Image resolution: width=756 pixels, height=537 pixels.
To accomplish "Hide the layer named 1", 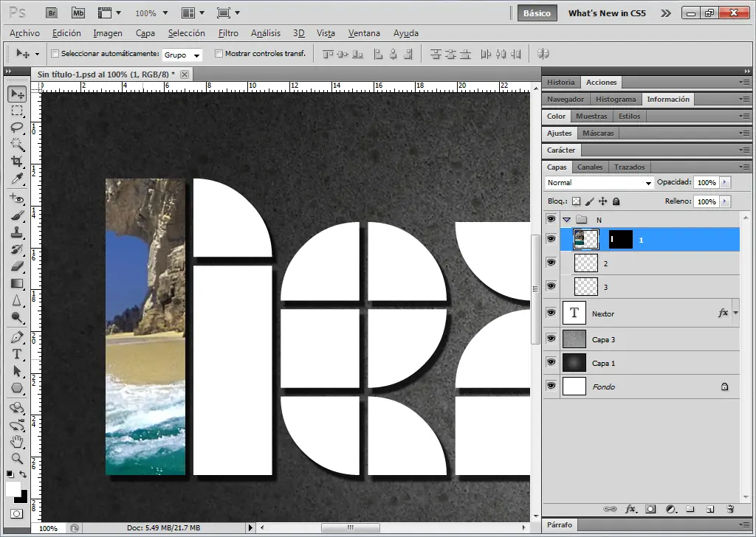I will pyautogui.click(x=550, y=238).
